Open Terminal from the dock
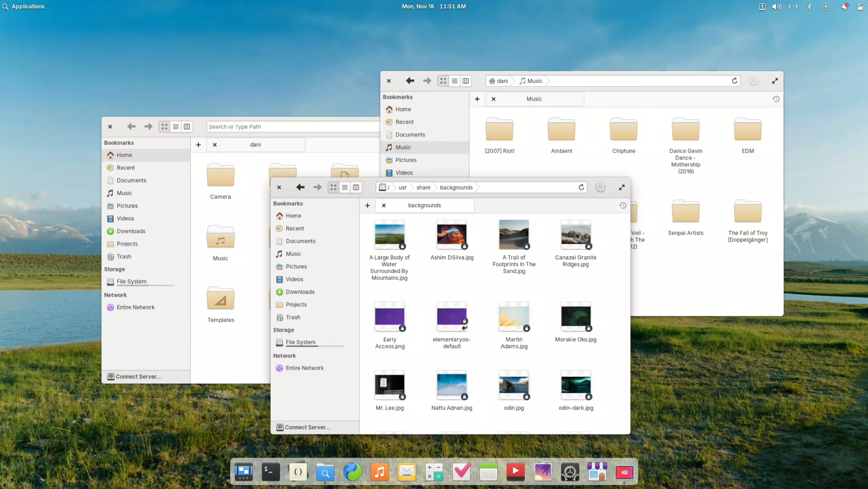The image size is (868, 489). [x=271, y=472]
